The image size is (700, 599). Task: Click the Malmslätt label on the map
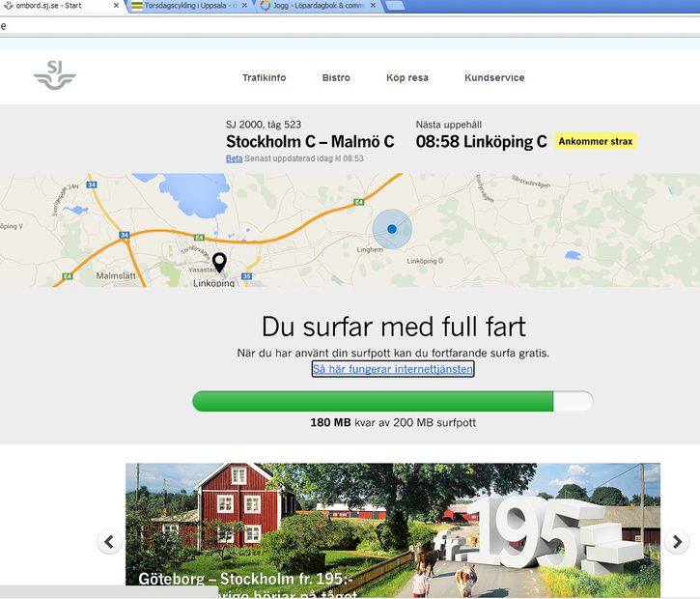(x=116, y=275)
